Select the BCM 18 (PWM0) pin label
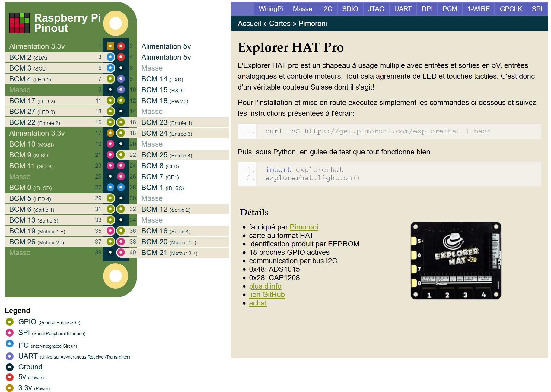Screen dimensions: 551x392 [165, 101]
